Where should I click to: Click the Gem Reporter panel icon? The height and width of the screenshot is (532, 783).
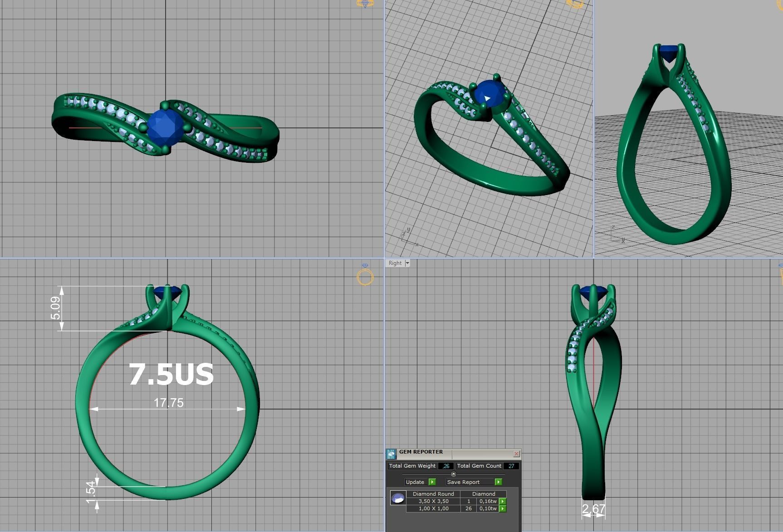click(391, 454)
